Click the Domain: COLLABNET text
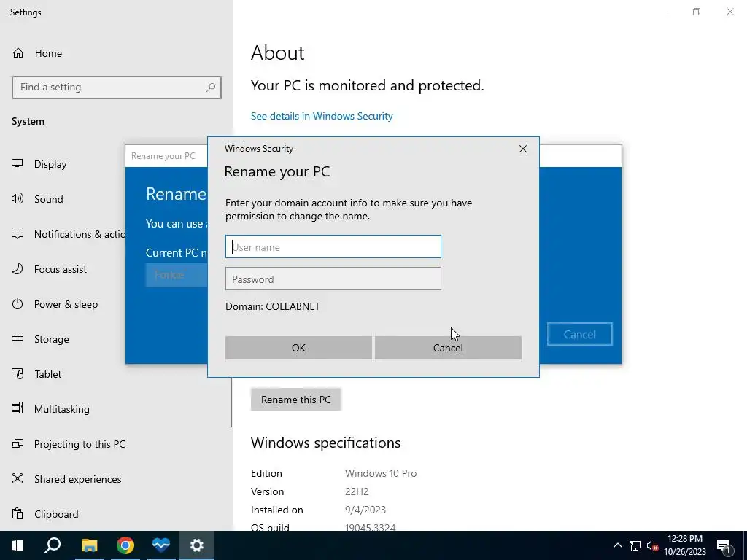Screen dimensions: 747x560 click(273, 307)
